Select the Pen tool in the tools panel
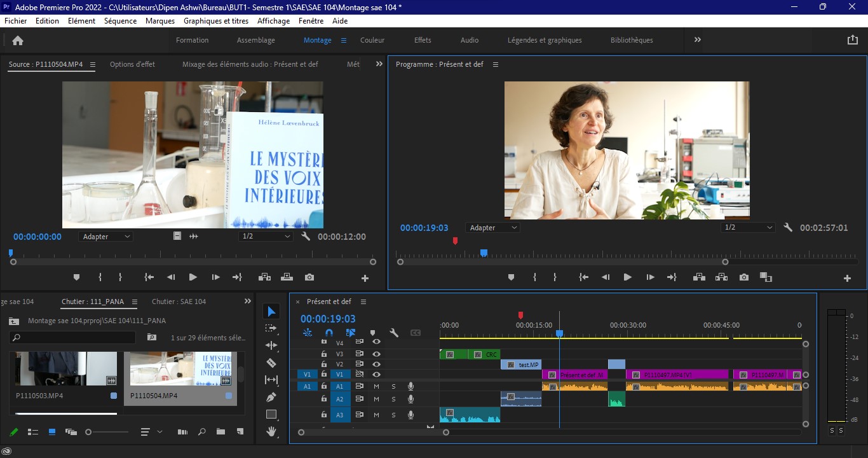 pyautogui.click(x=271, y=397)
